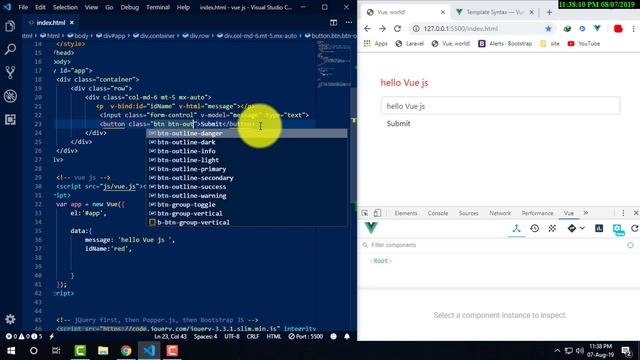
Task: Select an element with DevTools inspect icon
Action: click(x=364, y=213)
